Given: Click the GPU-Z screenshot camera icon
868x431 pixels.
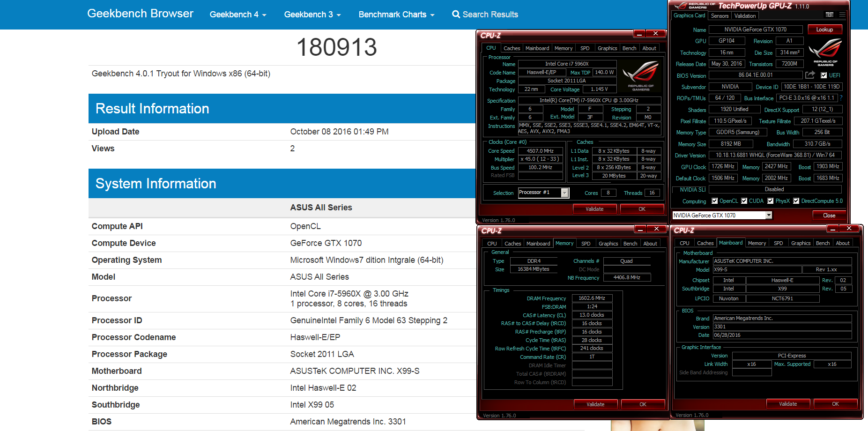Looking at the screenshot, I should [829, 15].
